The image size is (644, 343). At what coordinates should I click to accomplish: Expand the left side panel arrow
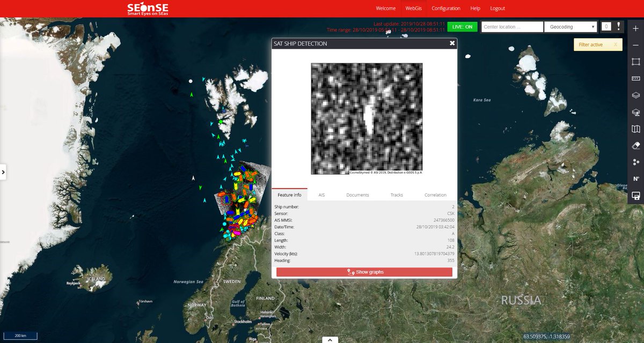(x=3, y=172)
